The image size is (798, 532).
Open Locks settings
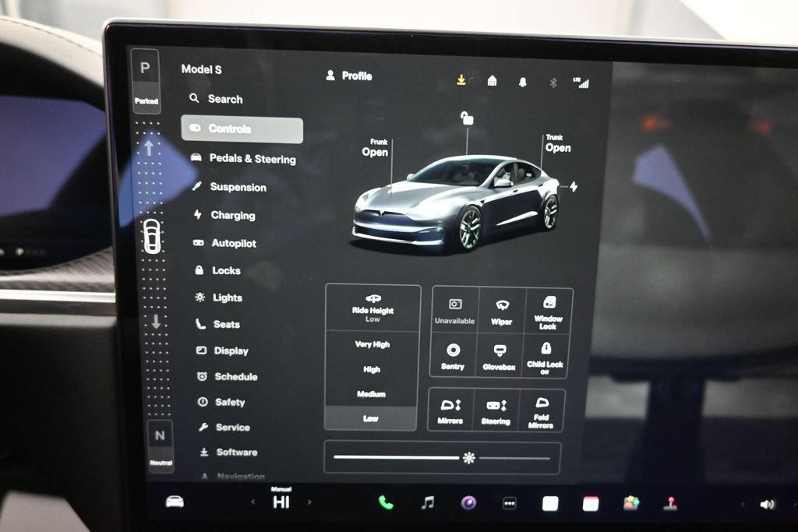point(217,270)
